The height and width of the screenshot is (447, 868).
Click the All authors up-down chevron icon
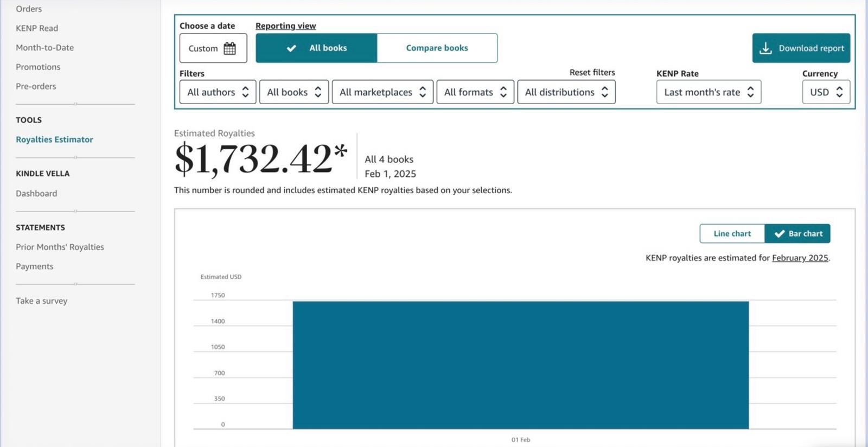tap(245, 92)
